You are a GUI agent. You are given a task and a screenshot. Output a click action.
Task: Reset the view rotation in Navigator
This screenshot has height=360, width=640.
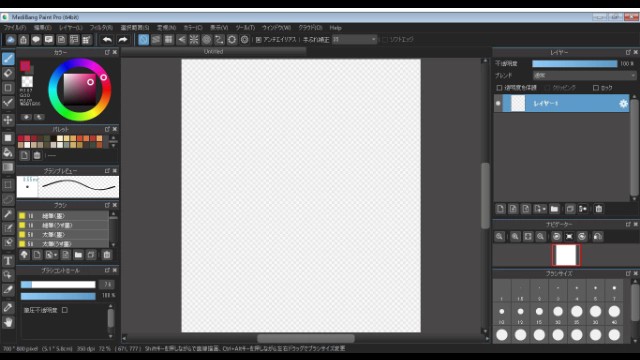coord(569,237)
